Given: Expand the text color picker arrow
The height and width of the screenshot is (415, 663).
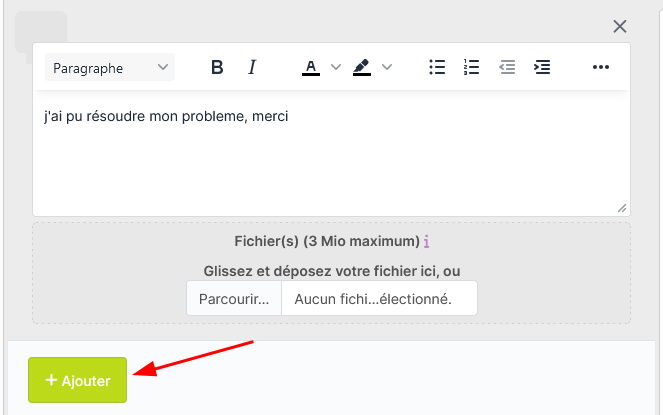Looking at the screenshot, I should (336, 67).
